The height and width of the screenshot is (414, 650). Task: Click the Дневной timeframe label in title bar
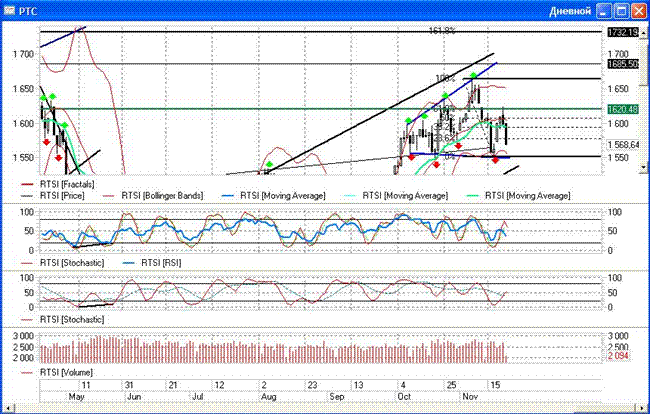click(x=570, y=11)
